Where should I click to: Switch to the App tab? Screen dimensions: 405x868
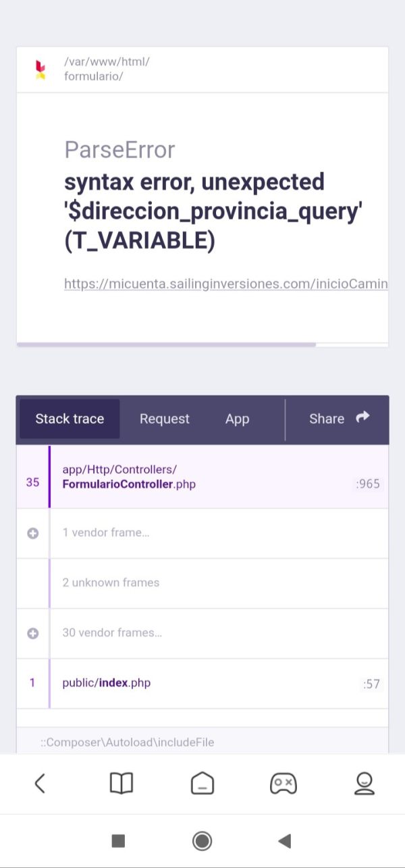point(238,418)
